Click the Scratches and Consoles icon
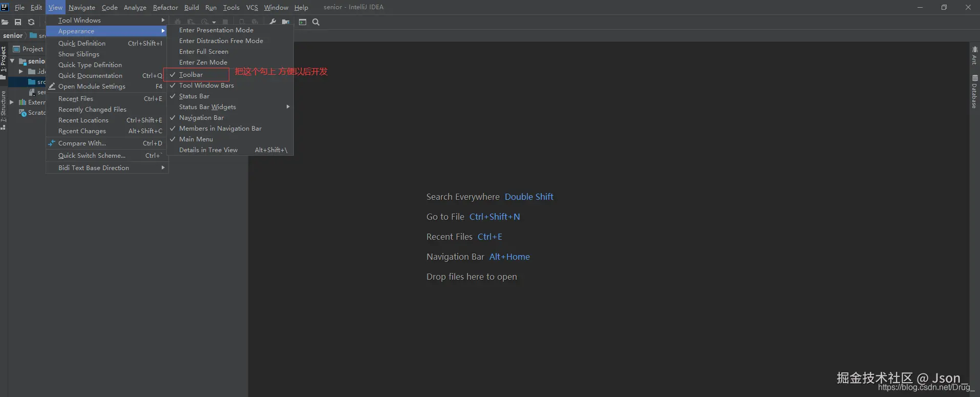Viewport: 980px width, 397px height. (x=23, y=113)
